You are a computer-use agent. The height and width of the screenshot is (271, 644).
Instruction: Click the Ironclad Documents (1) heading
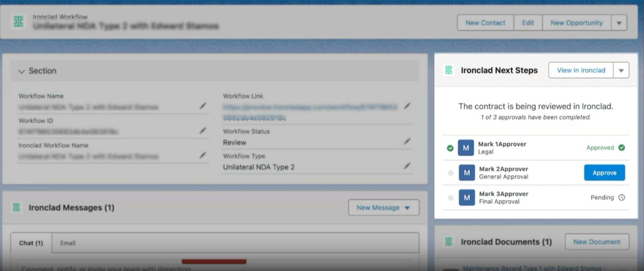506,242
